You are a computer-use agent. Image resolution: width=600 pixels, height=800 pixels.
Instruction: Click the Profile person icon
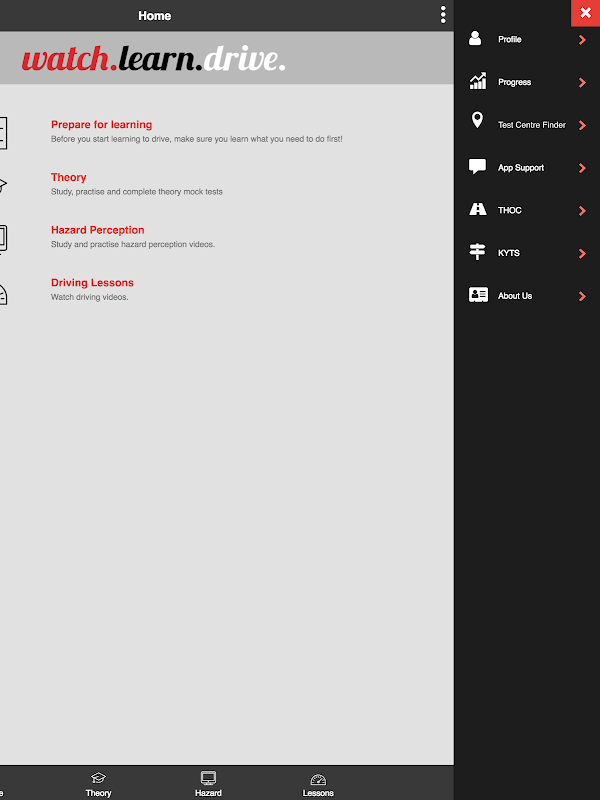(x=475, y=38)
